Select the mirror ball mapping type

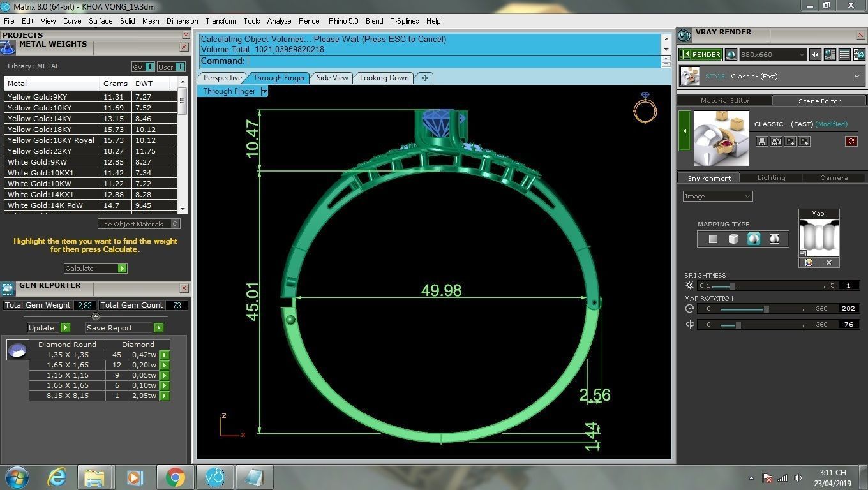774,239
